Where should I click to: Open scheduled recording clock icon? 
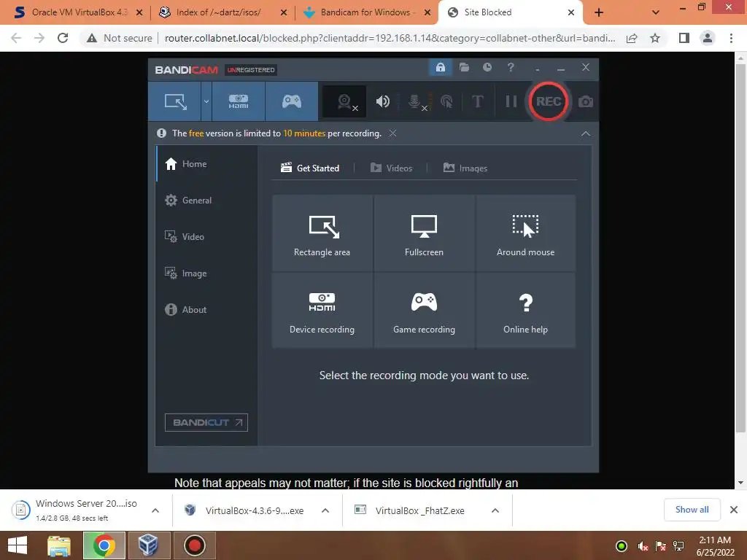[487, 68]
